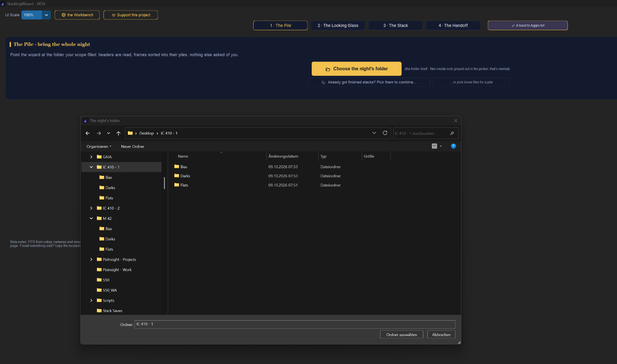
Task: Collapse the IC 410 - 1 tree node
Action: click(91, 167)
